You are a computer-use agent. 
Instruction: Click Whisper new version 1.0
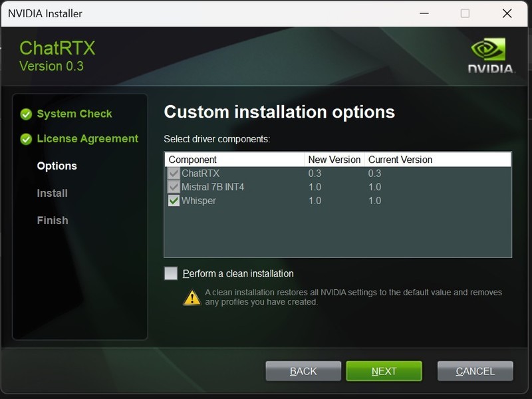tap(315, 201)
